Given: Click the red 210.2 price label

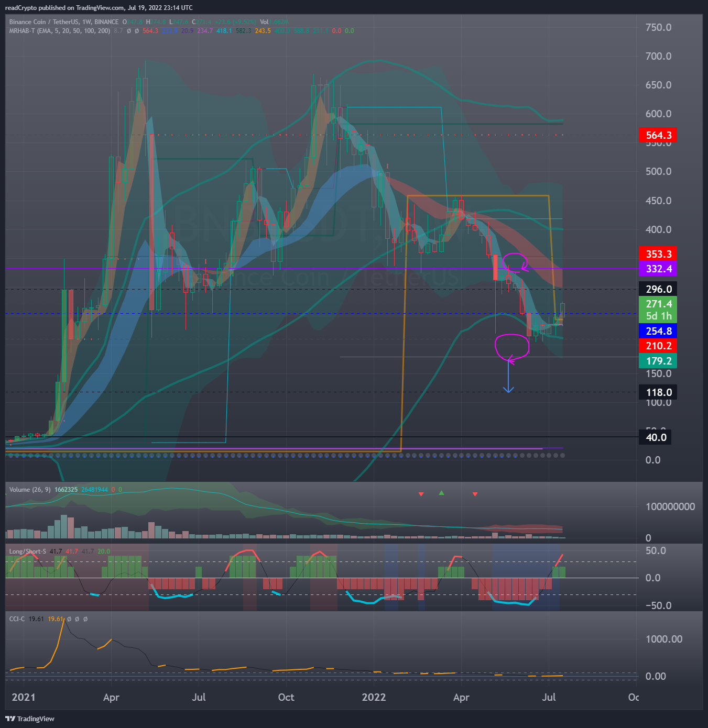Looking at the screenshot, I should [x=658, y=346].
